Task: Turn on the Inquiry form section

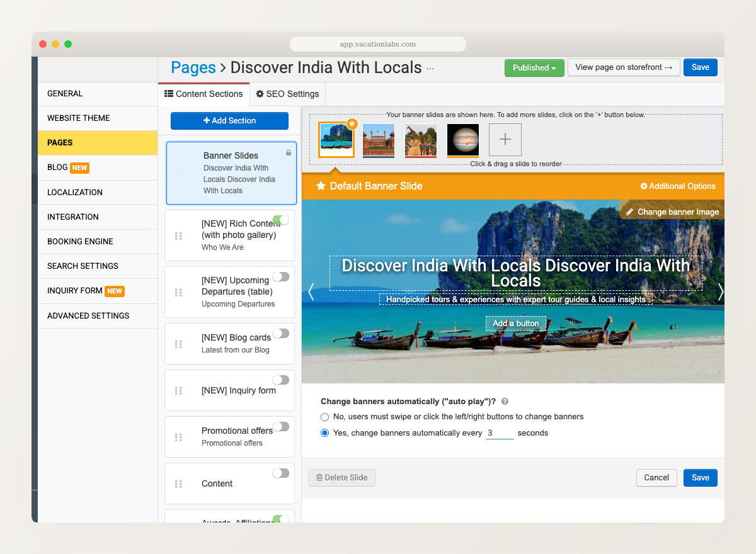Action: click(282, 380)
